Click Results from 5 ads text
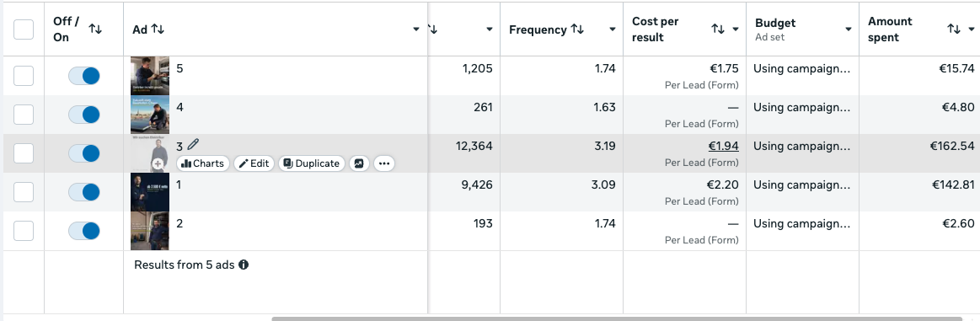The height and width of the screenshot is (321, 980). 185,265
